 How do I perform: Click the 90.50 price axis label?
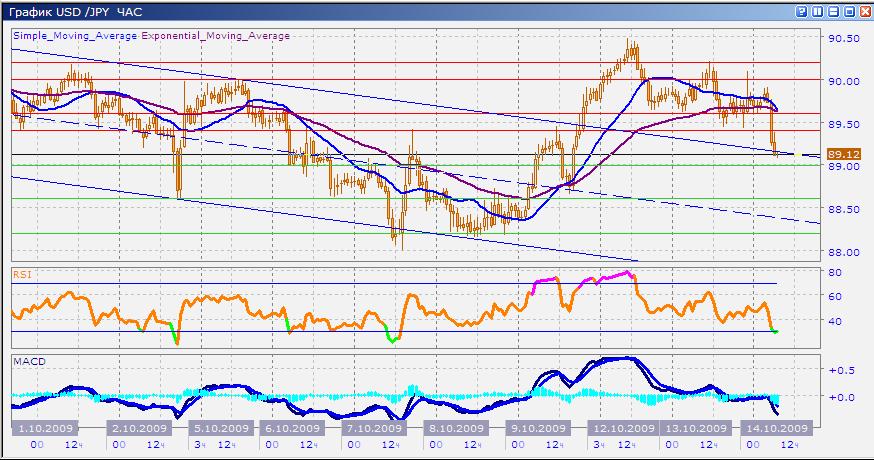[x=844, y=38]
